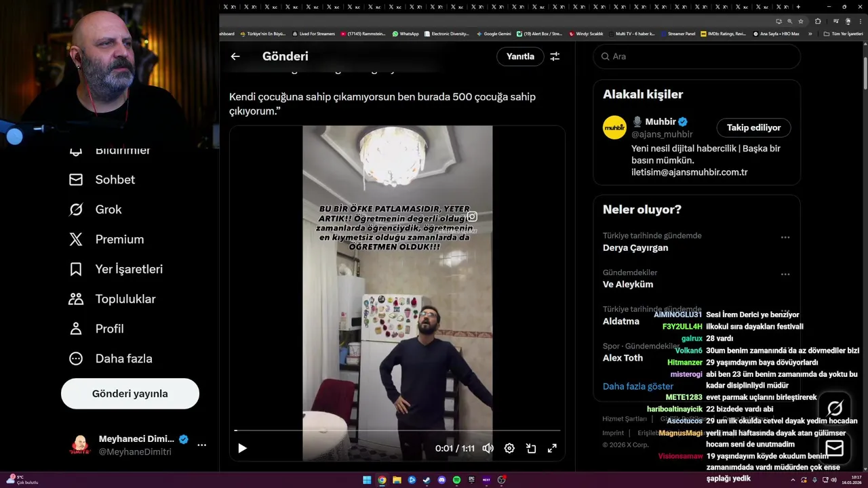868x488 pixels.
Task: Open the Imprint footer link
Action: 613,433
